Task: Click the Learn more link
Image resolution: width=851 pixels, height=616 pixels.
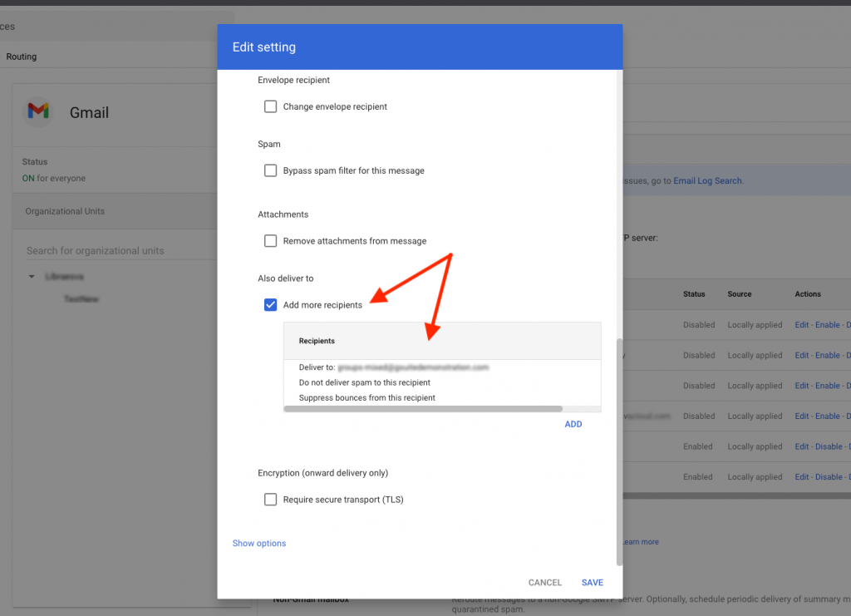Action: pyautogui.click(x=640, y=542)
